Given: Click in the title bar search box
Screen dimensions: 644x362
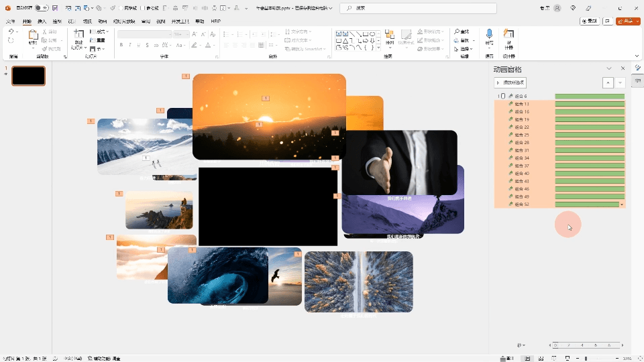Looking at the screenshot, I should 419,8.
